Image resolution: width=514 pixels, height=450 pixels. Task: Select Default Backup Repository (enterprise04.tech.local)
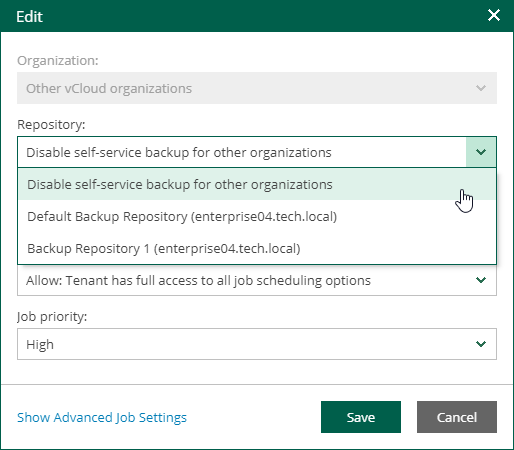(257, 216)
